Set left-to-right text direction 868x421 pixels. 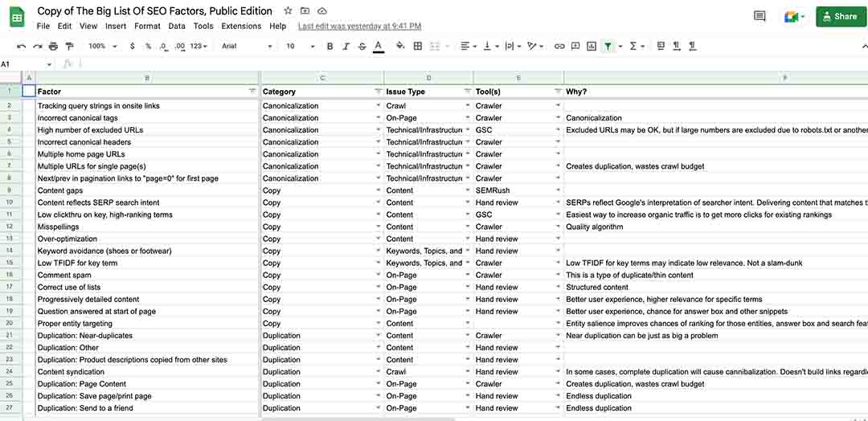676,47
